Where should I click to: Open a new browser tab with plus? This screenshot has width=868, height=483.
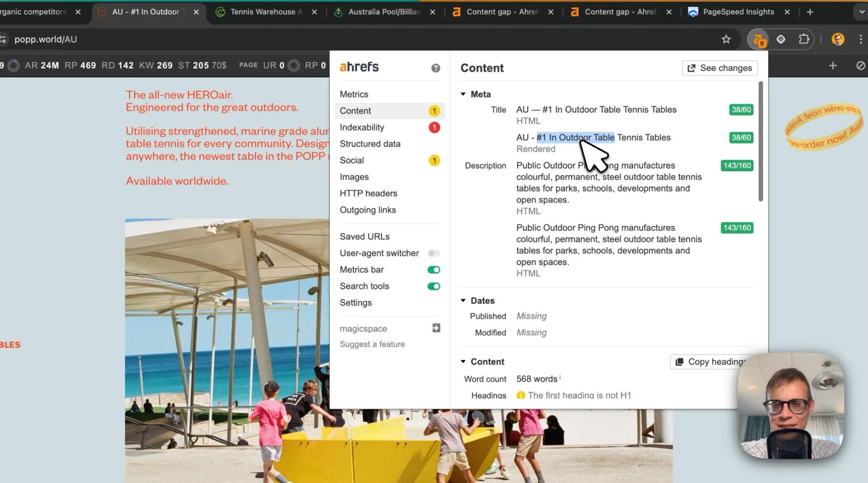pos(810,12)
